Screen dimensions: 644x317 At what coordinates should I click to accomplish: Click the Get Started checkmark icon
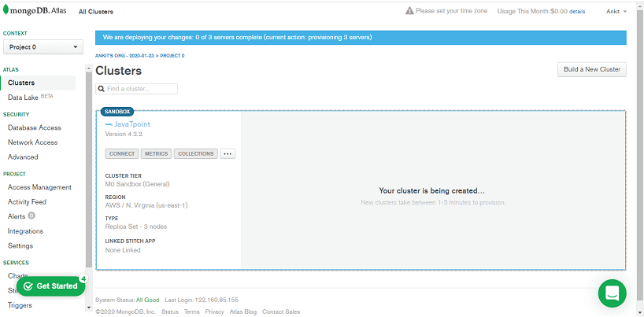pyautogui.click(x=28, y=286)
